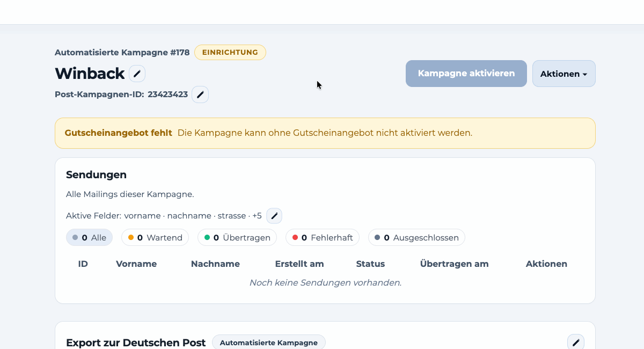Click Kampagne aktivieren button
Image resolution: width=644 pixels, height=349 pixels.
click(466, 74)
